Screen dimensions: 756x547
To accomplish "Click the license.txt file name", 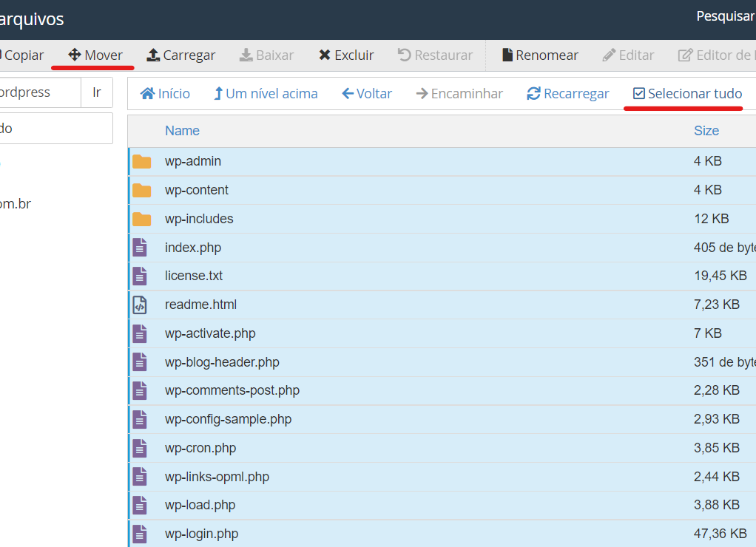I will [194, 276].
